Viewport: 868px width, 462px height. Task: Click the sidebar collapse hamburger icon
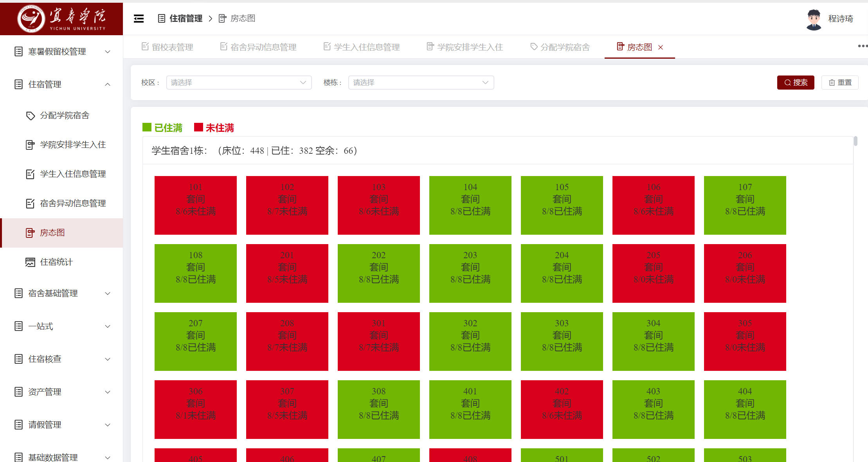(x=139, y=18)
